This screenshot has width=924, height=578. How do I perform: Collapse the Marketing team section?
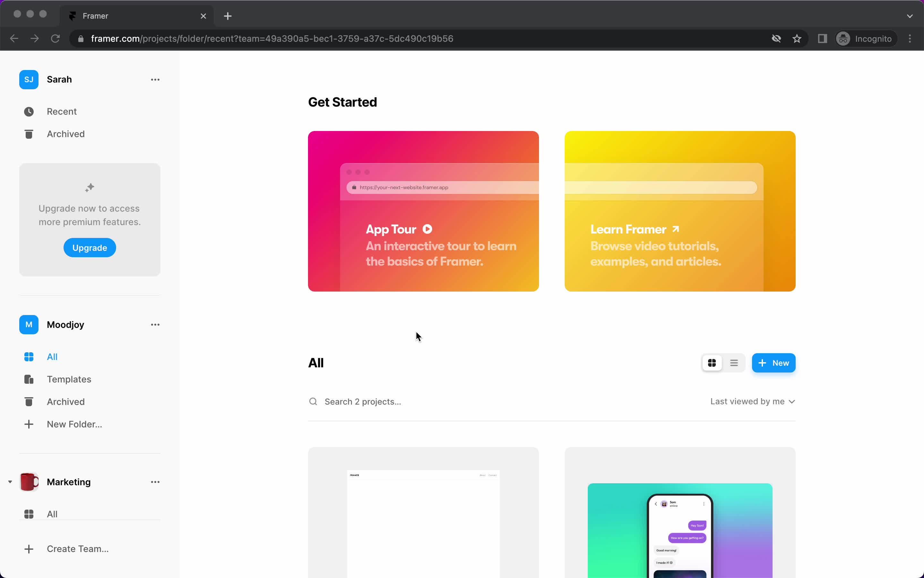click(x=10, y=482)
